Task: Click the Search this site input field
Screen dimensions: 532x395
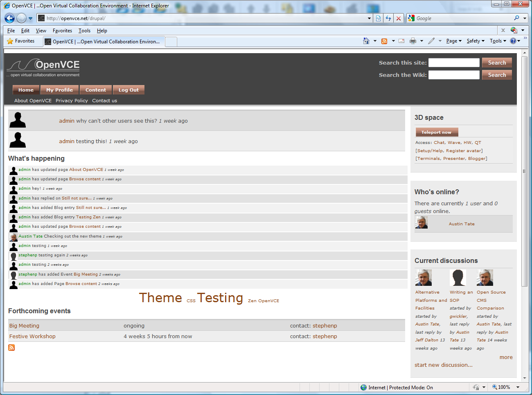Action: 454,63
